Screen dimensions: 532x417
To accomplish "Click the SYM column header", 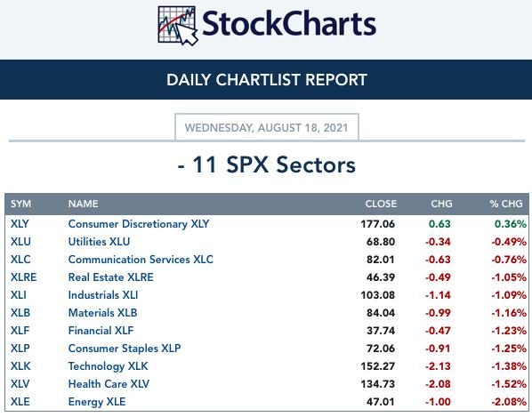I will tap(20, 204).
